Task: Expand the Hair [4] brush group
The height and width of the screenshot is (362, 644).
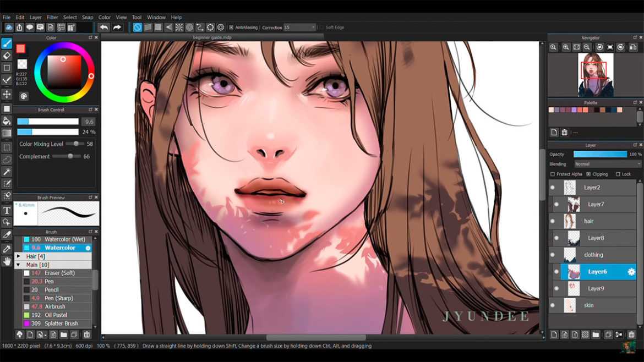Action: pyautogui.click(x=18, y=256)
